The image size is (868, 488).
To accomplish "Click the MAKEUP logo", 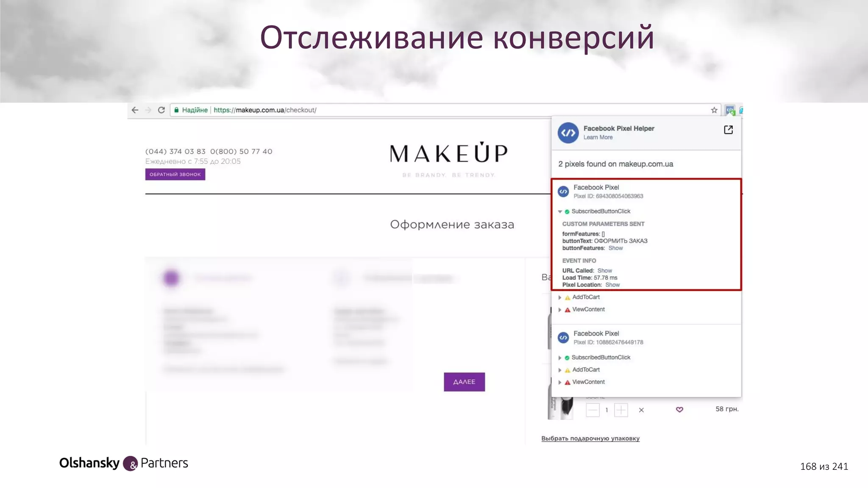I will pyautogui.click(x=448, y=153).
